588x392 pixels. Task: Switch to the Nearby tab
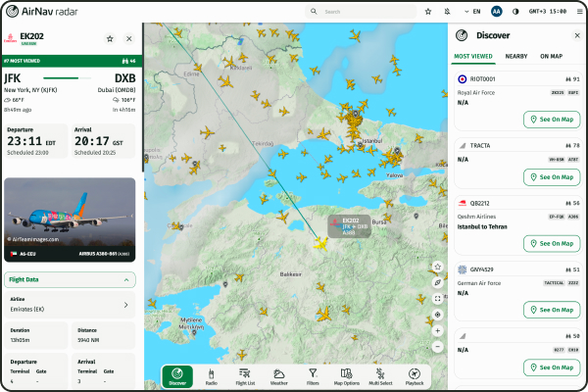pyautogui.click(x=516, y=56)
